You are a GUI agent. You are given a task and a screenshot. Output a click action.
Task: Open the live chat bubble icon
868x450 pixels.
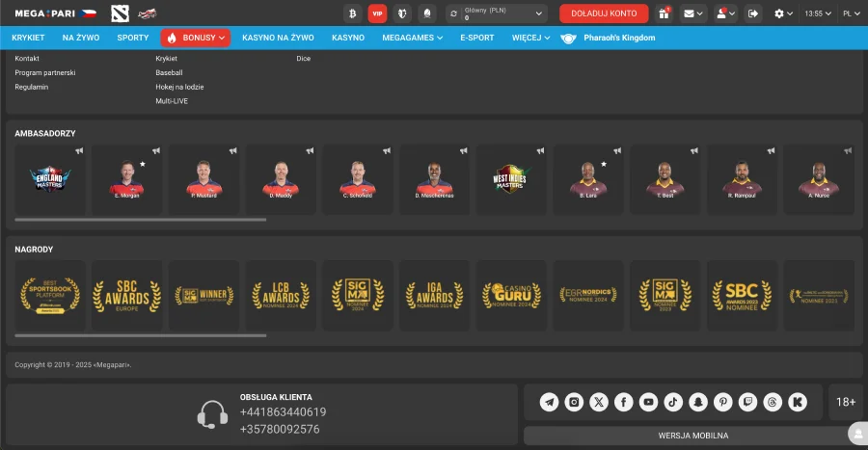pyautogui.click(x=858, y=434)
